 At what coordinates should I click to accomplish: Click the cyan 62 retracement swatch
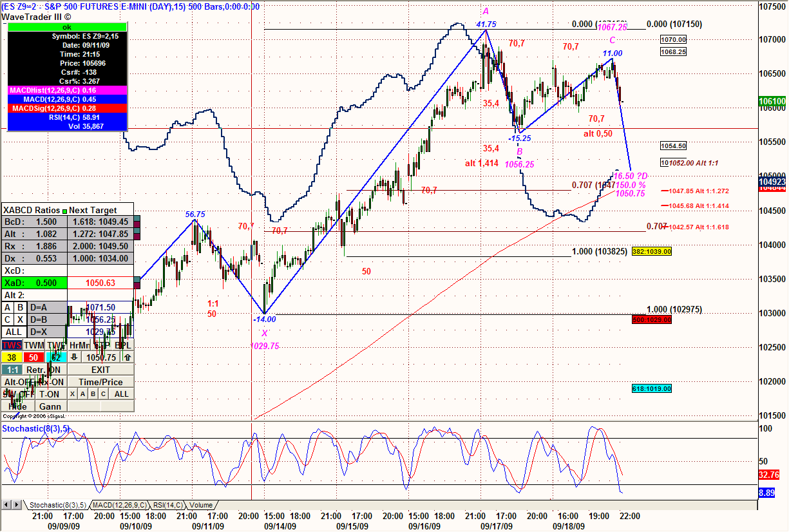tap(56, 357)
